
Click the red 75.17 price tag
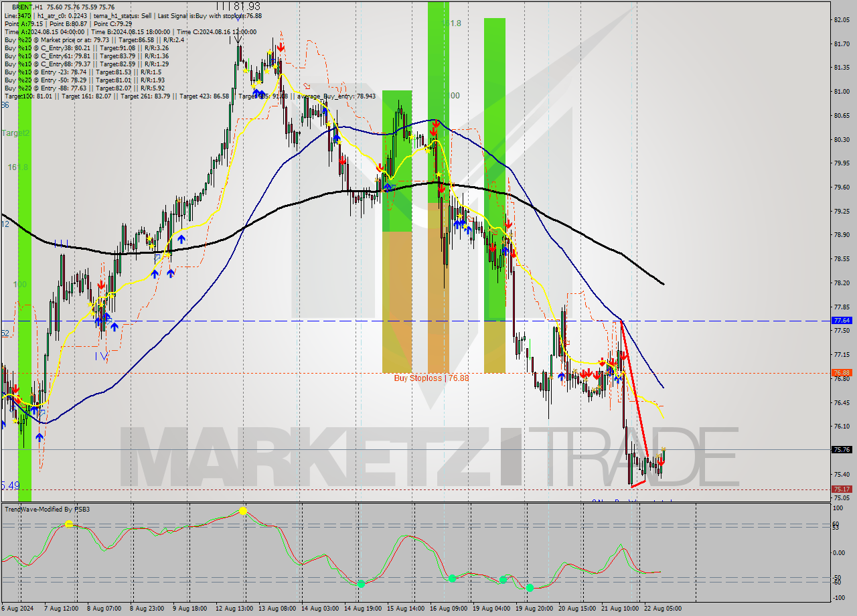pos(842,489)
